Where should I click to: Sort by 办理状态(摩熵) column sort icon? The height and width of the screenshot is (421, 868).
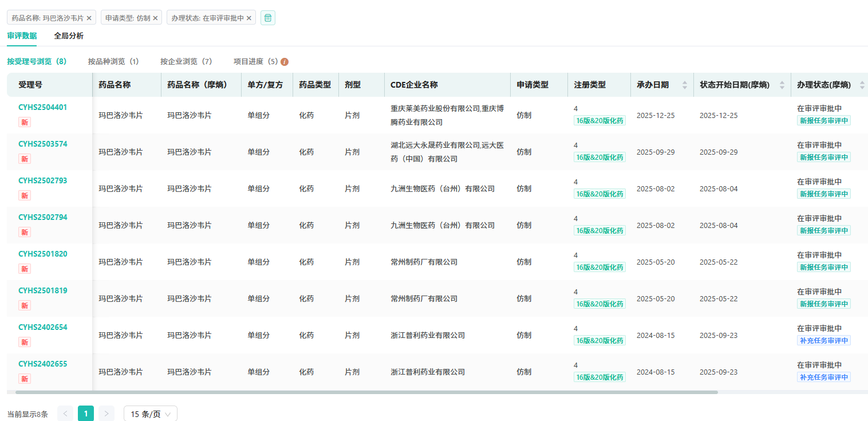pyautogui.click(x=862, y=85)
